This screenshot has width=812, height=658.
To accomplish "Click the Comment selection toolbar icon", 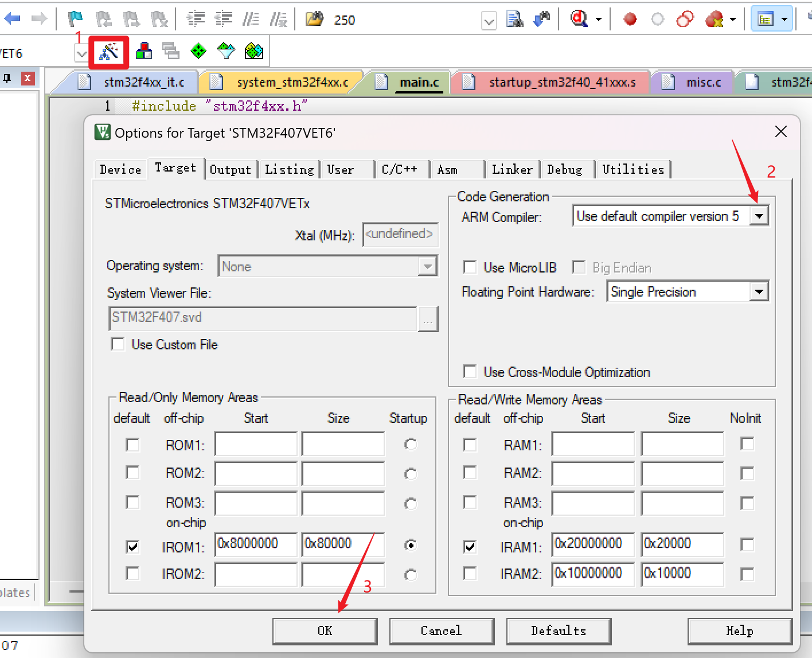I will 251,20.
